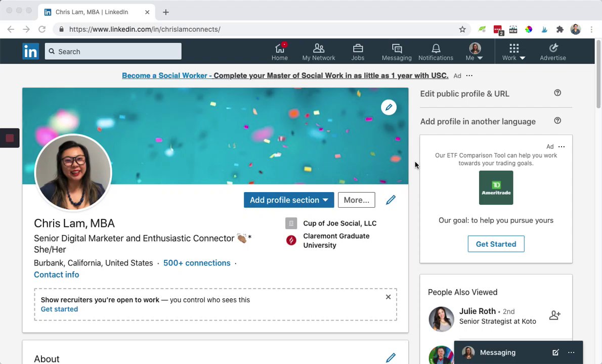This screenshot has width=602, height=364.
Task: Edit the About section
Action: click(x=391, y=357)
